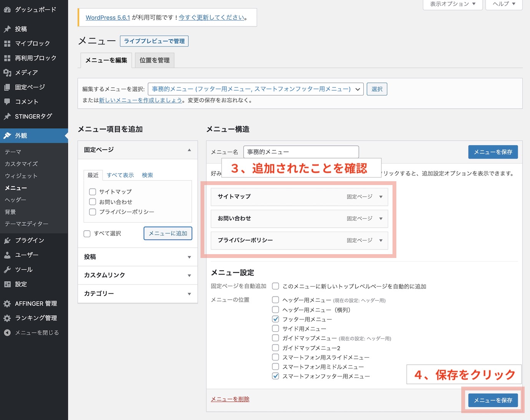Check サイド用メニュー location
Image resolution: width=530 pixels, height=420 pixels.
(x=275, y=328)
